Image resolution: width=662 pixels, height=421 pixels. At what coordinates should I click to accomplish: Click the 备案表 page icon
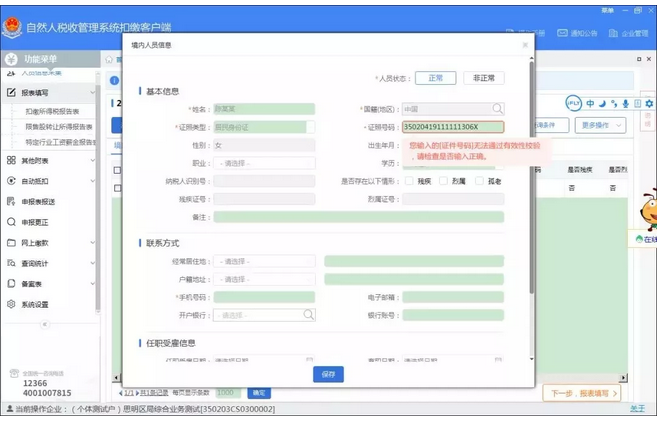pyautogui.click(x=11, y=283)
